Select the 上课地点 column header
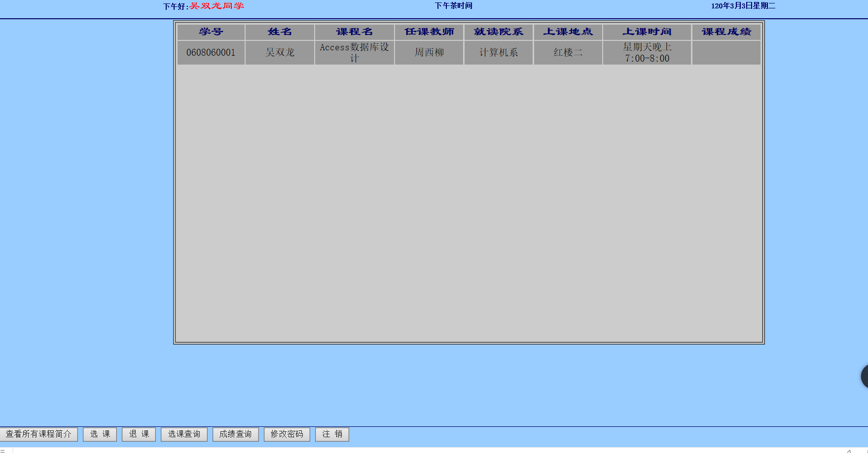Image resolution: width=868 pixels, height=453 pixels. click(x=568, y=32)
